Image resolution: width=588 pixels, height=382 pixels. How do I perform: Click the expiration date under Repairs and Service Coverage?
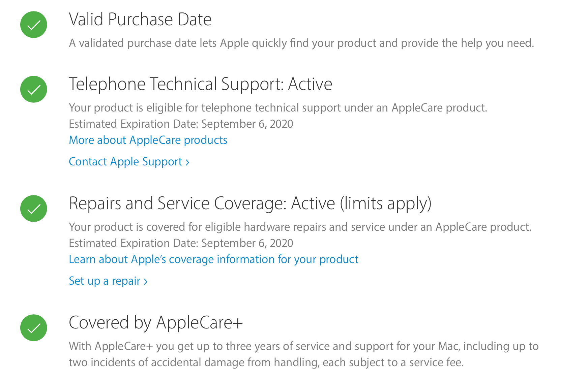[181, 243]
